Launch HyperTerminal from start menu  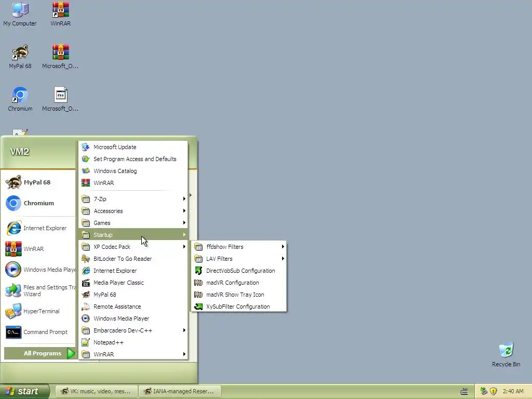click(x=38, y=311)
